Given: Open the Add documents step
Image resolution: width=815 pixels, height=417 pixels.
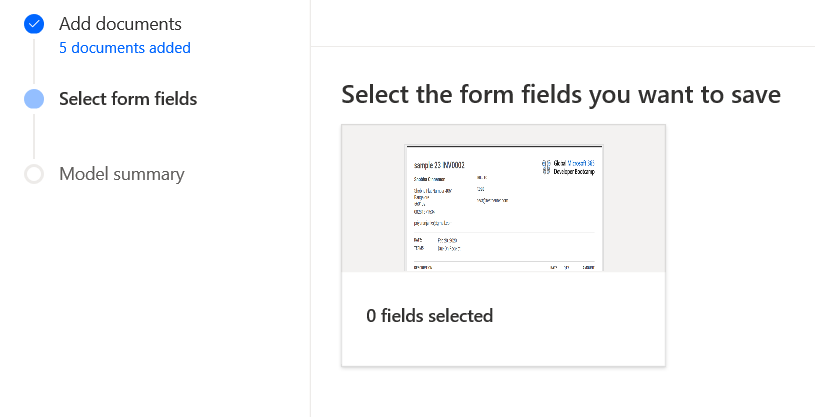Looking at the screenshot, I should [x=120, y=24].
